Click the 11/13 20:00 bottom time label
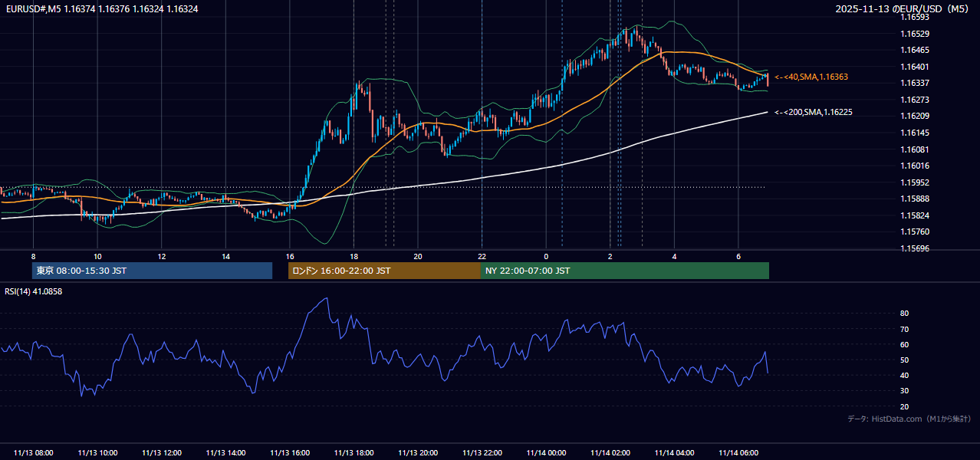This screenshot has height=460, width=980. tap(418, 453)
